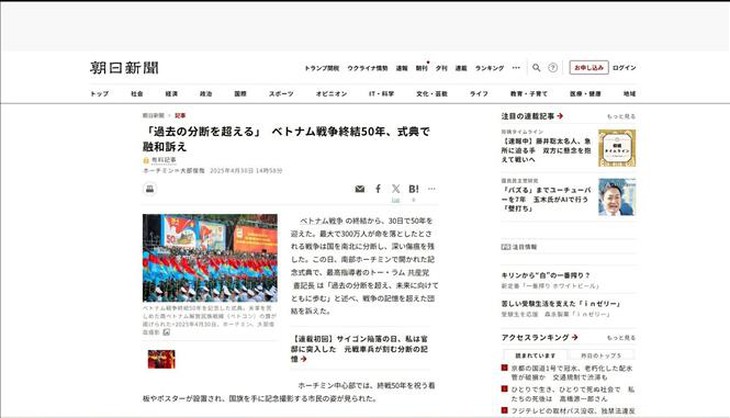Click the help question mark icon
Image resolution: width=730 pixels, height=418 pixels.
[x=553, y=67]
